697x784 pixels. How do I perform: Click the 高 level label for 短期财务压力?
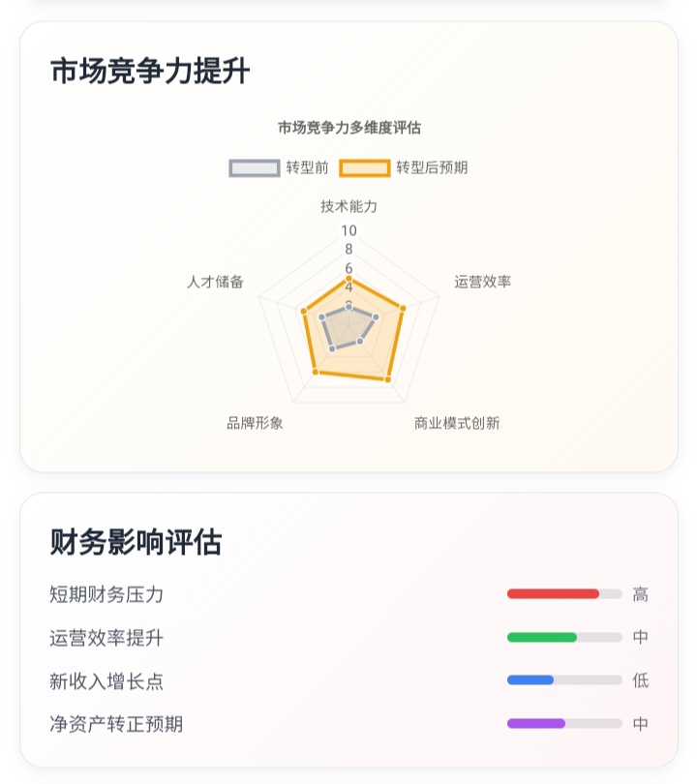641,594
